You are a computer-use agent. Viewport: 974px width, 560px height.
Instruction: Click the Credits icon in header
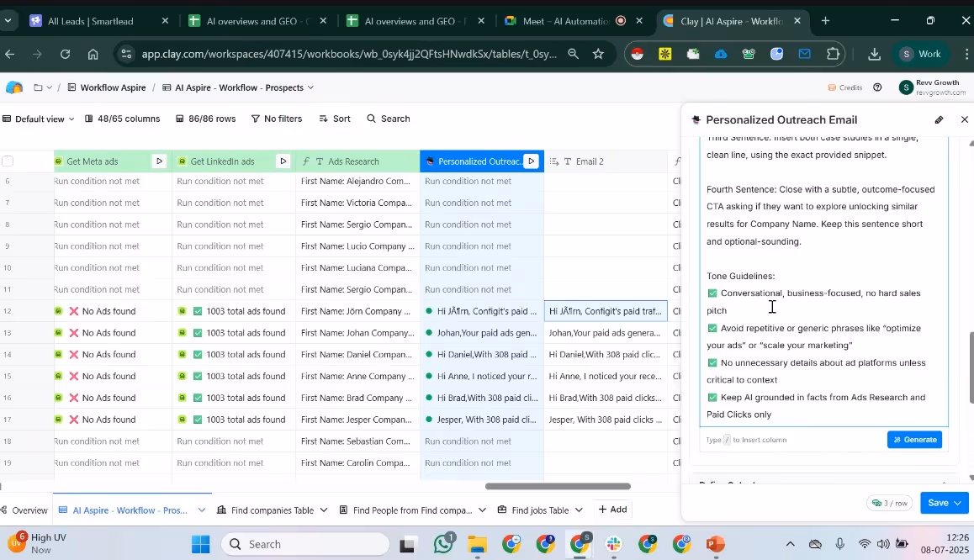tap(833, 87)
